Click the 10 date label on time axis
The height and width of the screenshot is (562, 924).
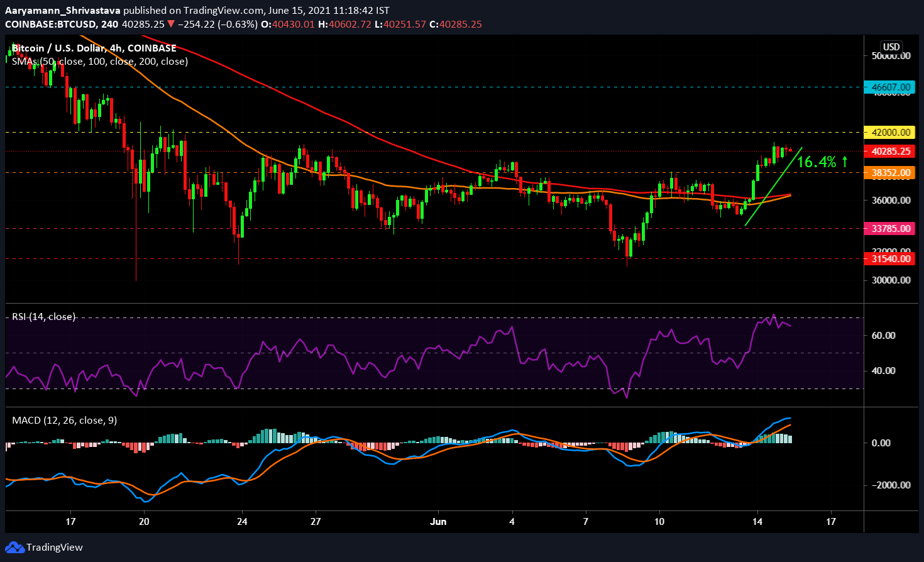click(x=659, y=521)
